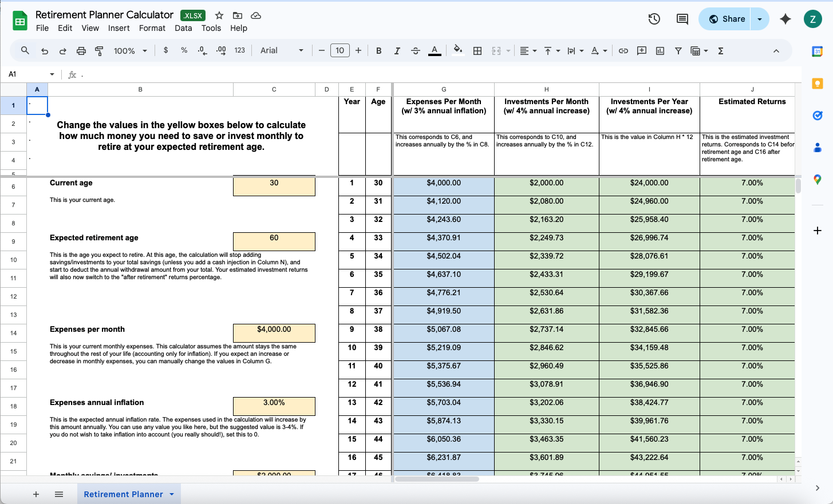Viewport: 833px width, 504px height.
Task: Toggle italic text formatting
Action: pyautogui.click(x=397, y=51)
